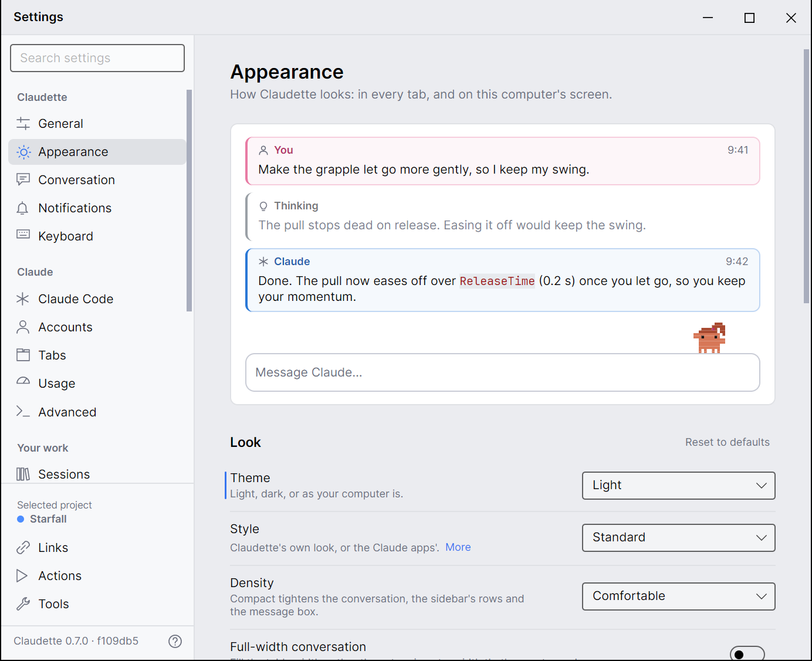Open the Theme dropdown set to Light

(678, 486)
